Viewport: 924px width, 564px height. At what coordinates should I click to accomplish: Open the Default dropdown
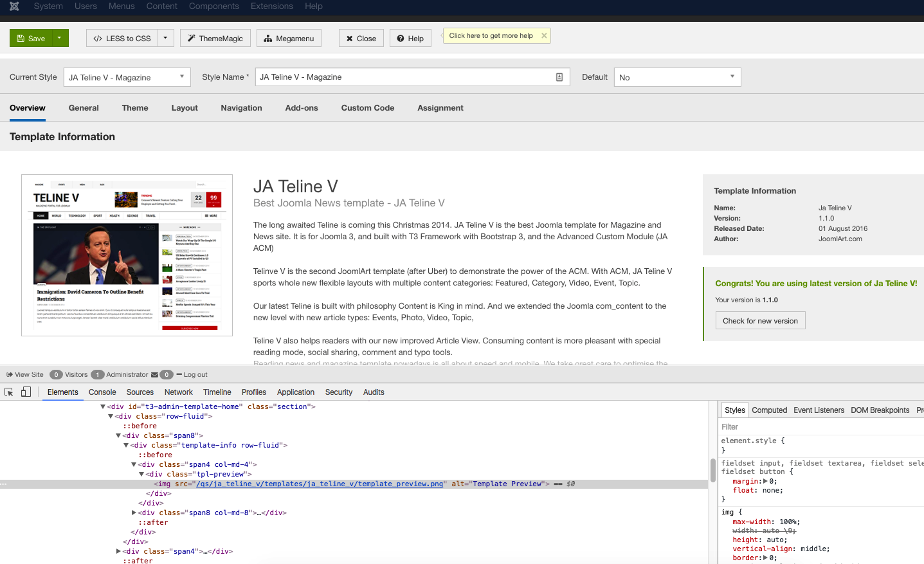point(677,77)
